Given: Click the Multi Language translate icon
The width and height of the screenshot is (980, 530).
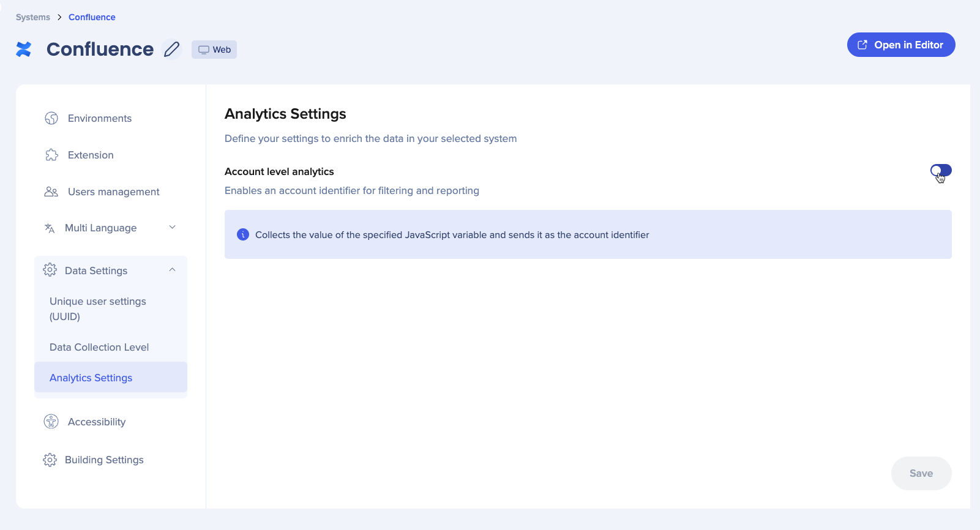Looking at the screenshot, I should (50, 228).
